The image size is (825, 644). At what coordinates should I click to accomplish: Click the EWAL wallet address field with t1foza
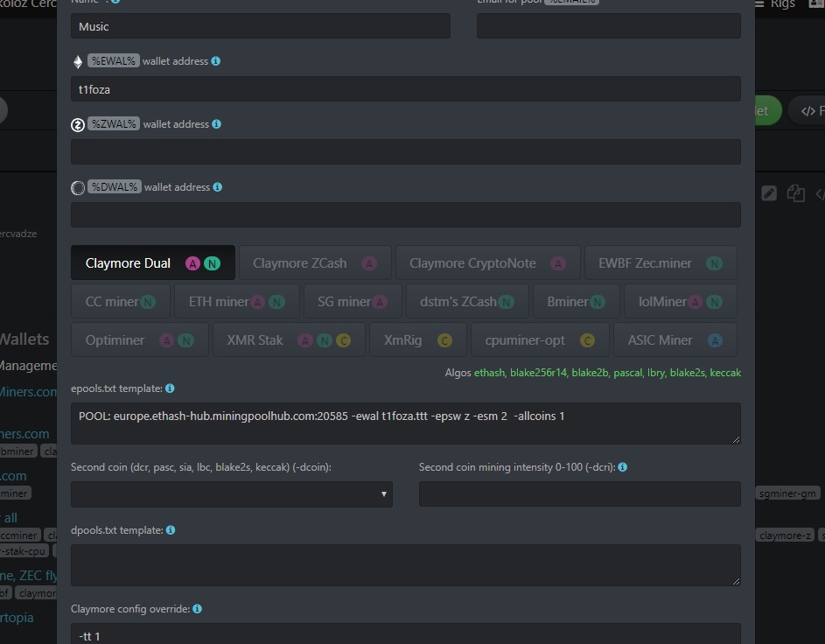(x=406, y=89)
